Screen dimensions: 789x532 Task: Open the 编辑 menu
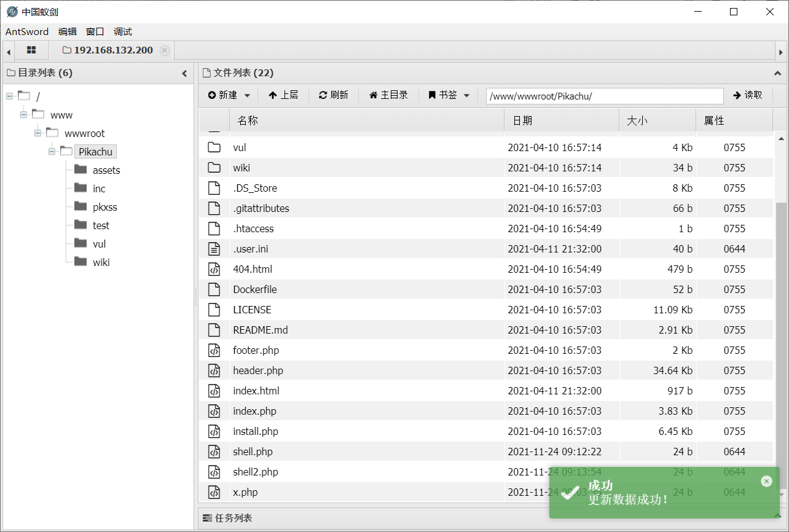68,32
